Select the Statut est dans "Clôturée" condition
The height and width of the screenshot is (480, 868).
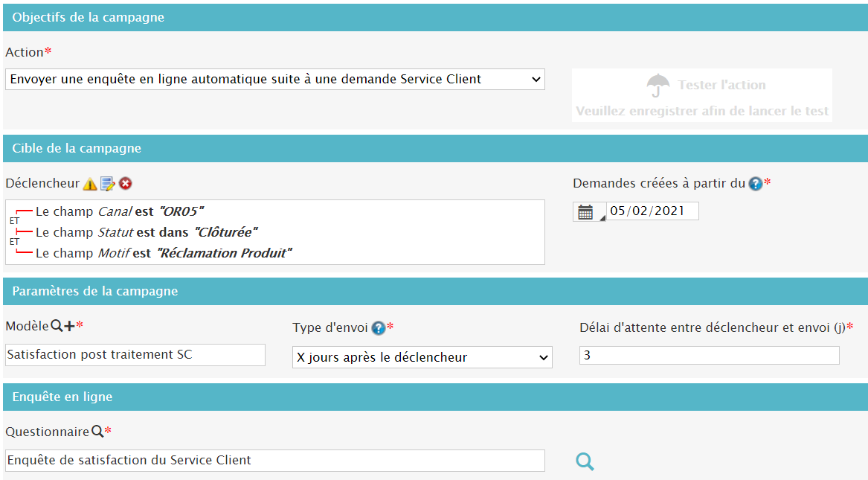pyautogui.click(x=147, y=232)
